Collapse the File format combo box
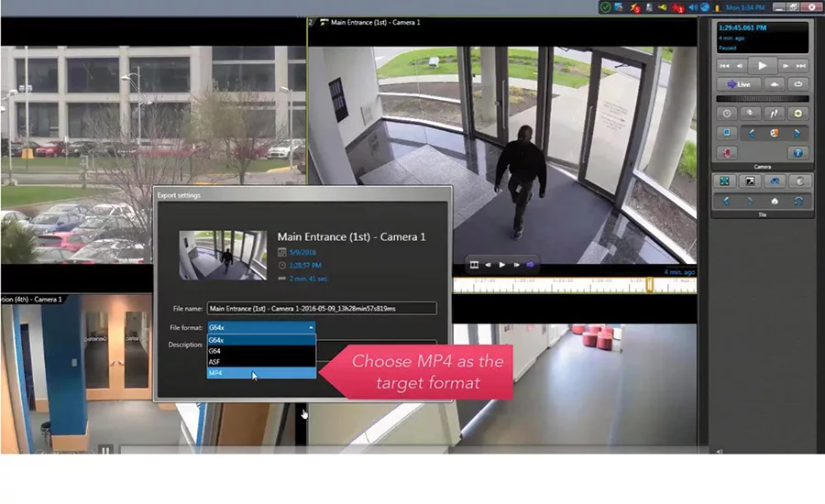 point(311,327)
